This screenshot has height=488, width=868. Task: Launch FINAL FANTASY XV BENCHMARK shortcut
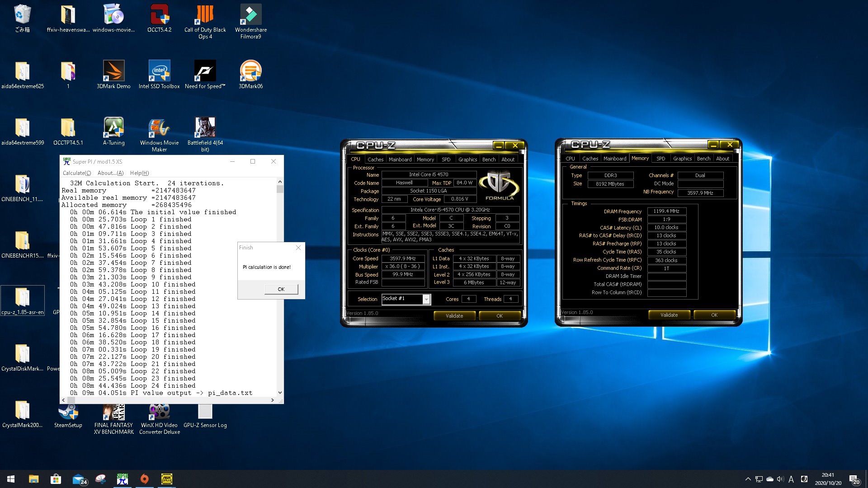(113, 419)
